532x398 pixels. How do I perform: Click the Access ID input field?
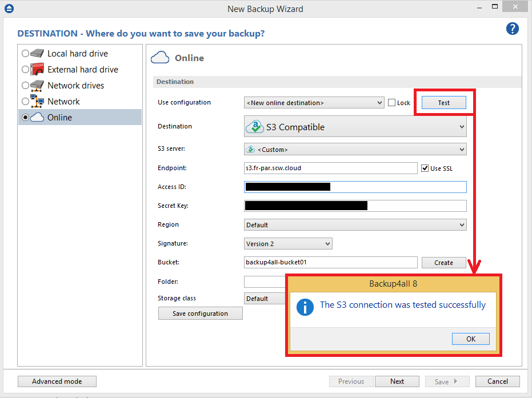tap(355, 187)
